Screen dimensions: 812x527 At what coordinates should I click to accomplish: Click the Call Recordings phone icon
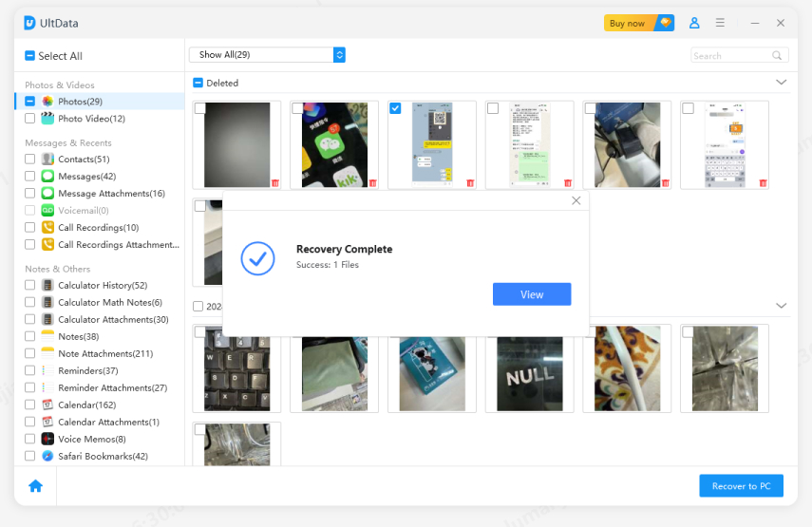[x=47, y=228]
